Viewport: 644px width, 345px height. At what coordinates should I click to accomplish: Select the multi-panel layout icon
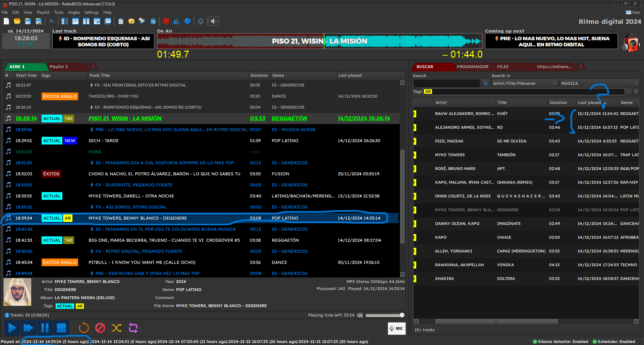coord(97,21)
